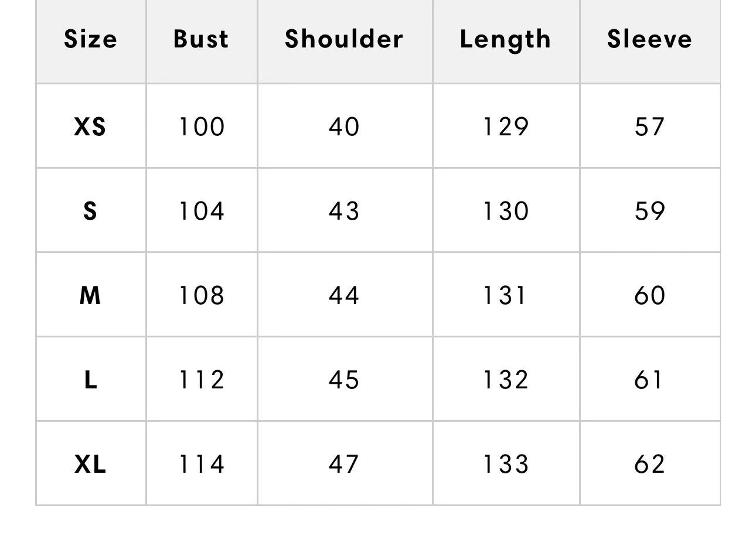The width and height of the screenshot is (756, 546).
Task: Select the L length value 132
Action: (x=505, y=380)
